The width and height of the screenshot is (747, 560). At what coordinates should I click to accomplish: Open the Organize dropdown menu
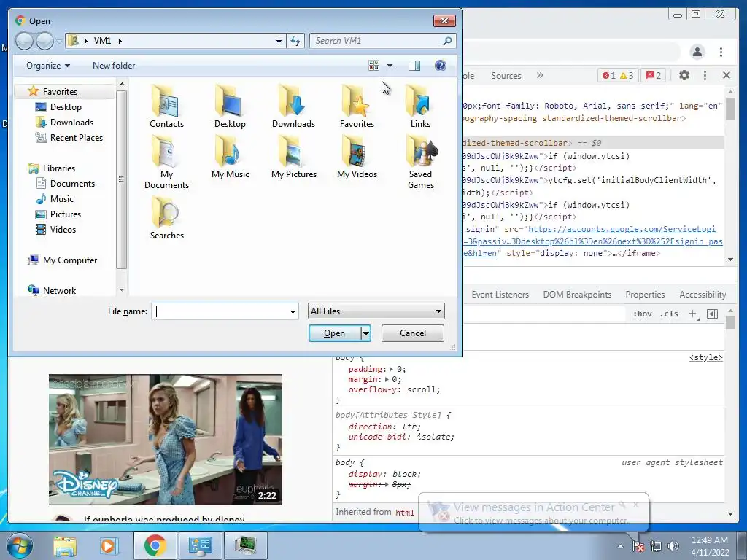(x=48, y=66)
